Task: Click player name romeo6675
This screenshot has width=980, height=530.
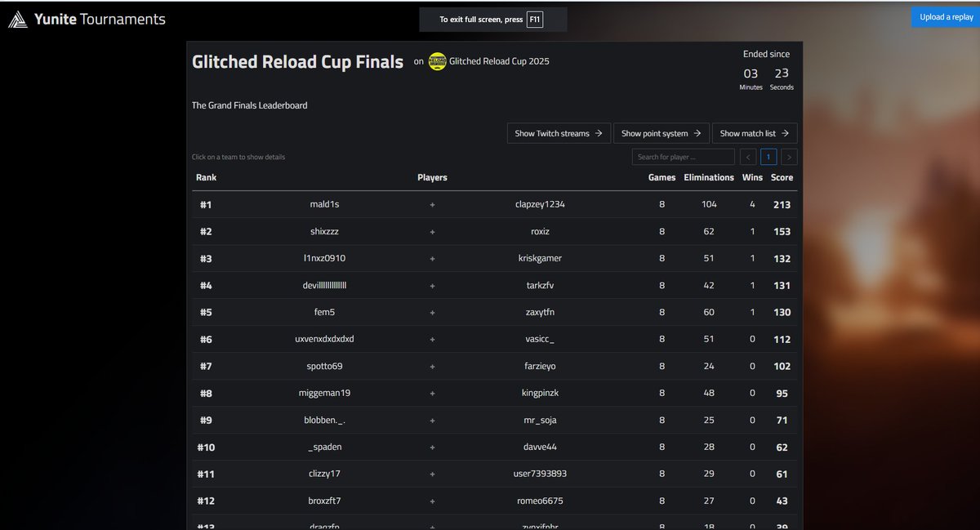Action: [x=540, y=501]
